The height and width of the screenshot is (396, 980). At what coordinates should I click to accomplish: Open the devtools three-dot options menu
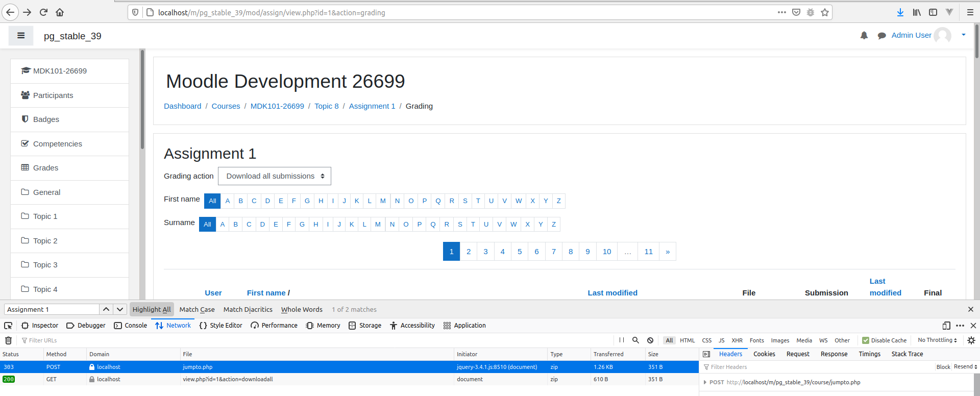[x=960, y=326]
